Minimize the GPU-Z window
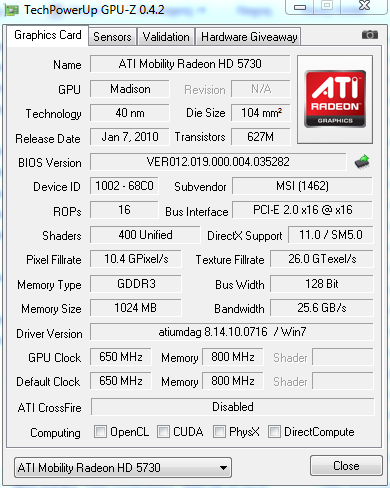The image size is (390, 488). coord(300,7)
